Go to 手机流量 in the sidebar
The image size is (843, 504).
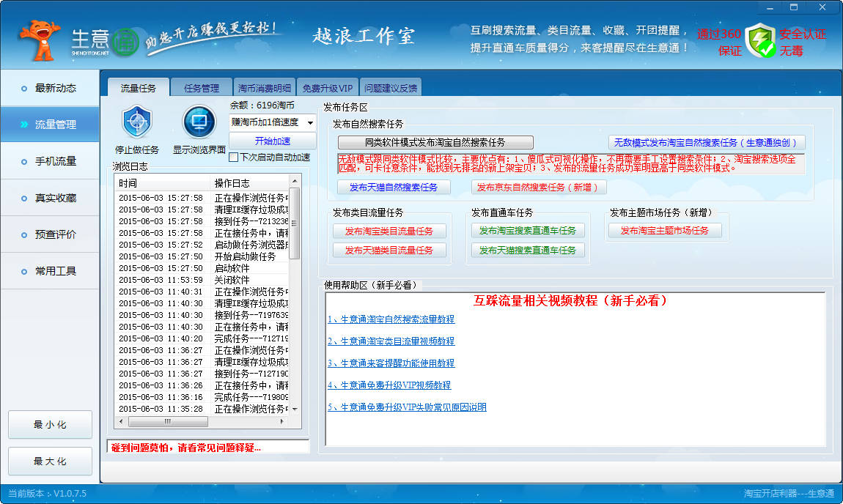click(50, 161)
